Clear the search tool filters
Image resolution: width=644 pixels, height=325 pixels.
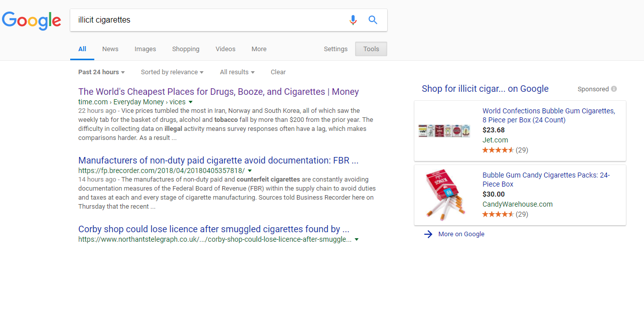[278, 72]
